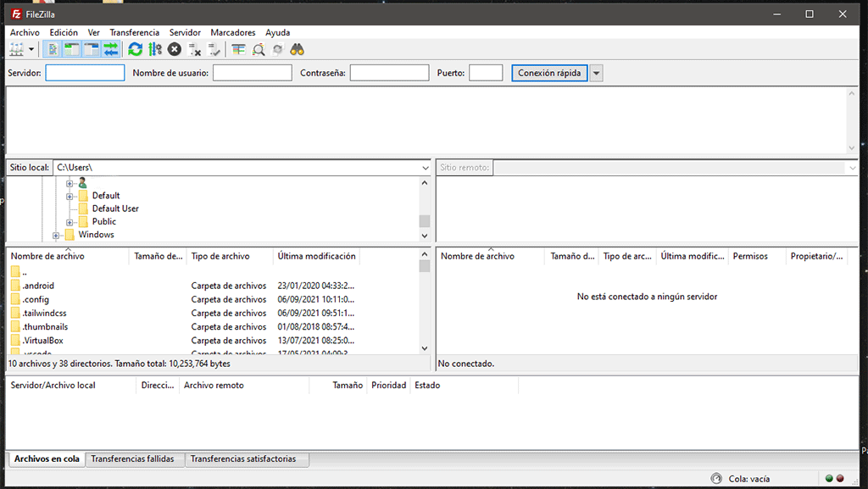Click the red activity indicator light

tap(840, 479)
